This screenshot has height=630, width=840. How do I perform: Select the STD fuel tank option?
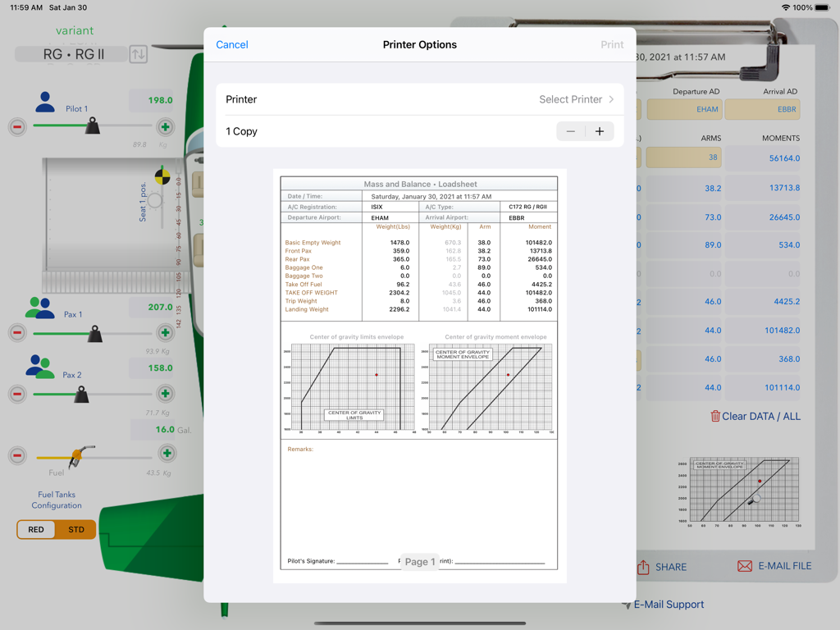click(75, 529)
